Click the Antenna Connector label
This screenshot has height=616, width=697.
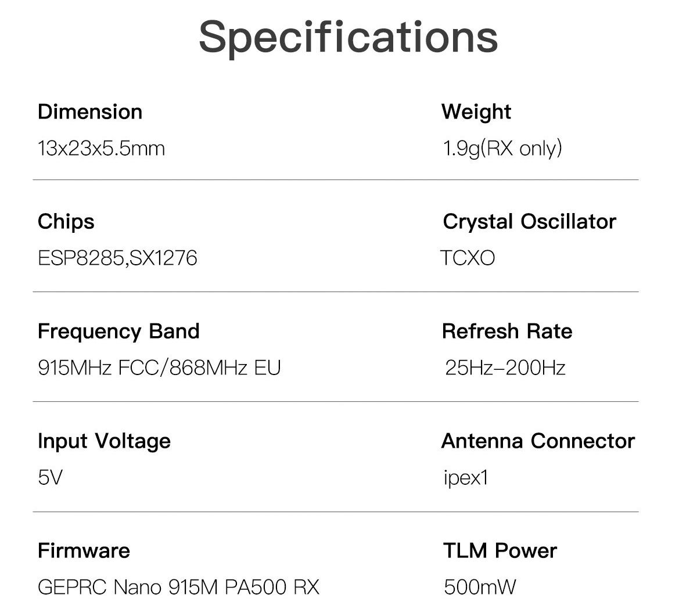pyautogui.click(x=538, y=441)
